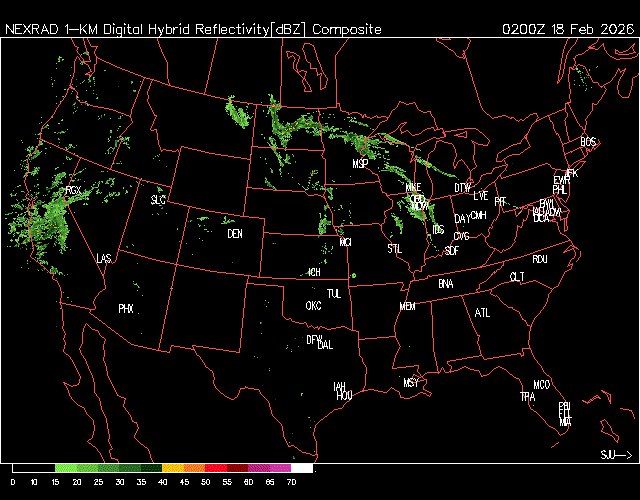This screenshot has width=640, height=500.
Task: Select the MCO station label
Action: (542, 385)
